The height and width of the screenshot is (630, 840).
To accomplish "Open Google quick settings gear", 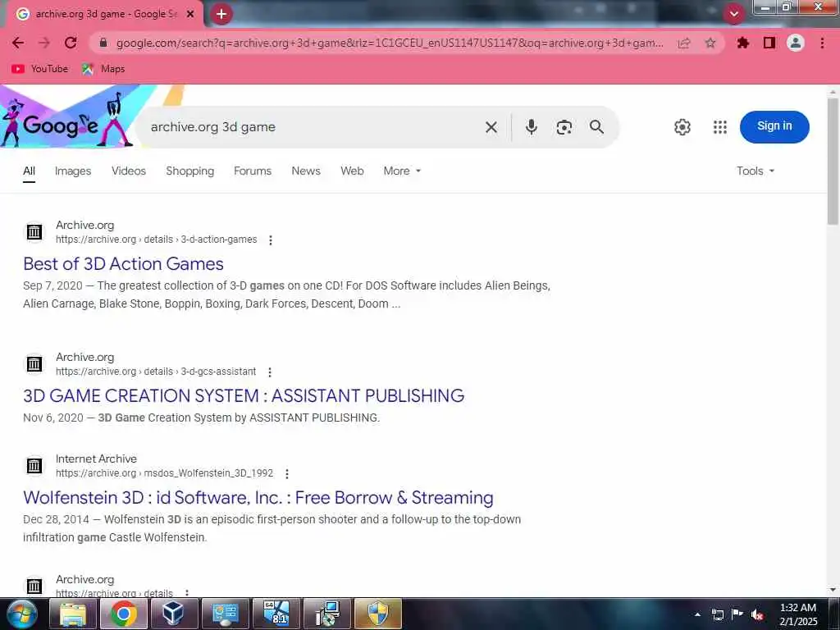I will click(682, 127).
